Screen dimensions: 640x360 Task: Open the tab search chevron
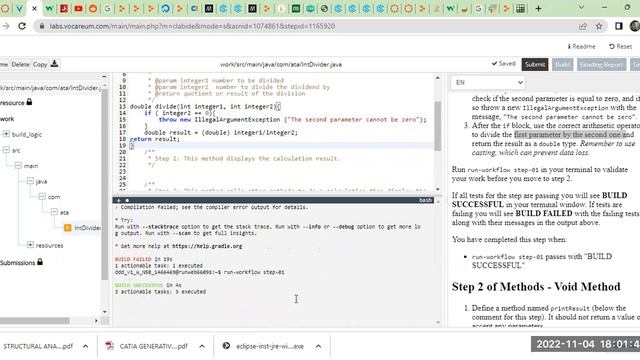(x=581, y=7)
